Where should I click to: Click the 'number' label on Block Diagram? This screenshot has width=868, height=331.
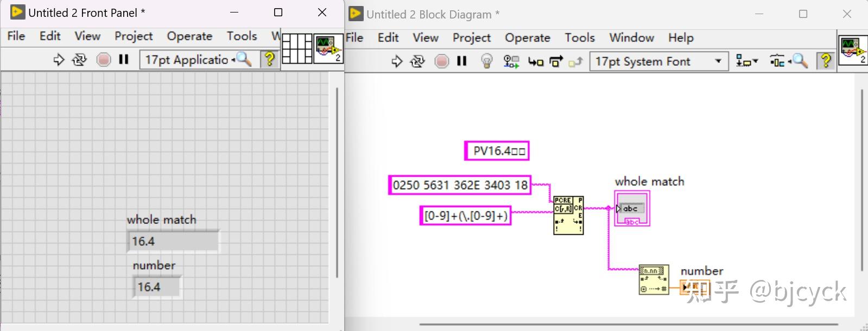point(702,271)
